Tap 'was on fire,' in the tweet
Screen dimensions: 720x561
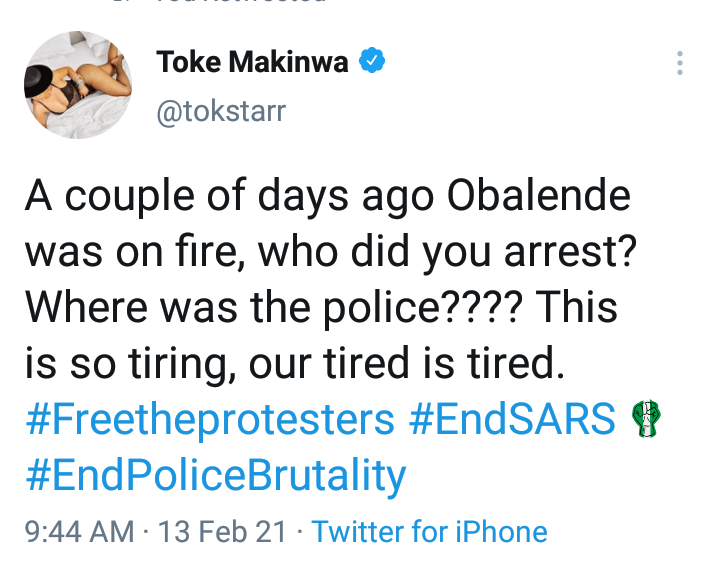click(135, 252)
